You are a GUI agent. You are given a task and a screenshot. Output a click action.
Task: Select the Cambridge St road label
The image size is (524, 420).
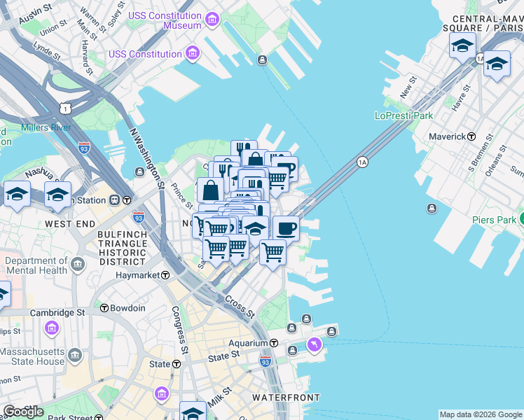click(x=57, y=313)
